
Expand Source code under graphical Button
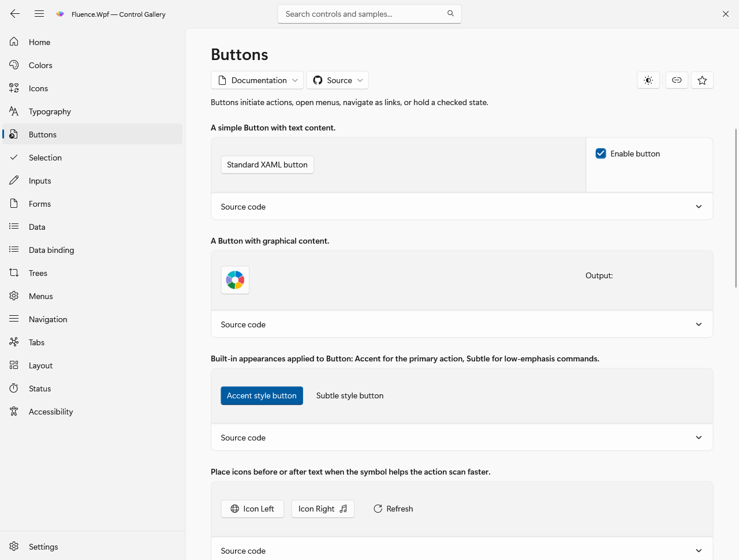[x=462, y=324]
